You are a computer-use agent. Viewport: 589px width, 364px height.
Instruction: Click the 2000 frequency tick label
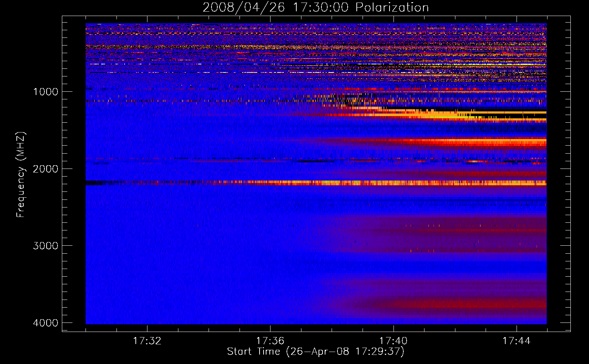[46, 169]
